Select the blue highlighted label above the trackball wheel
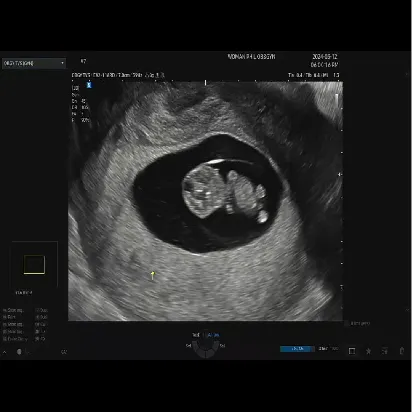 (213, 335)
